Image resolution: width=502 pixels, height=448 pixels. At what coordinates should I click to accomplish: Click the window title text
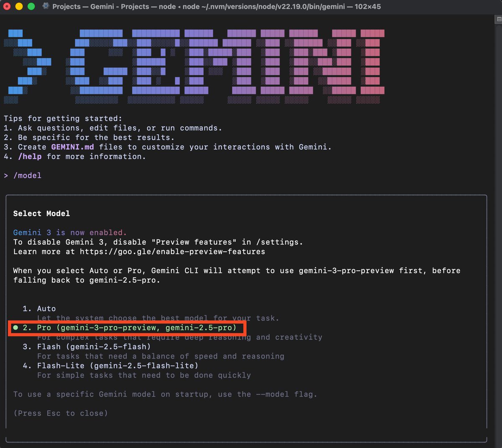coord(216,7)
